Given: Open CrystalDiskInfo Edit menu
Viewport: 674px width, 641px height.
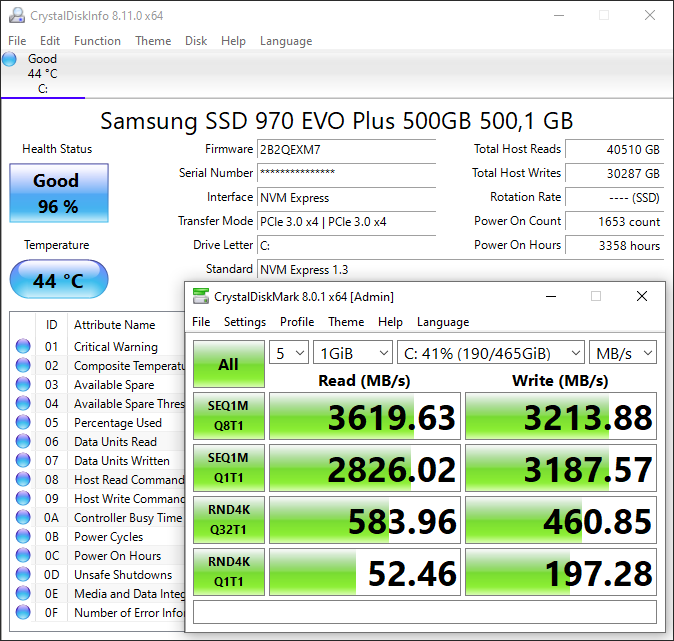Looking at the screenshot, I should coord(50,41).
